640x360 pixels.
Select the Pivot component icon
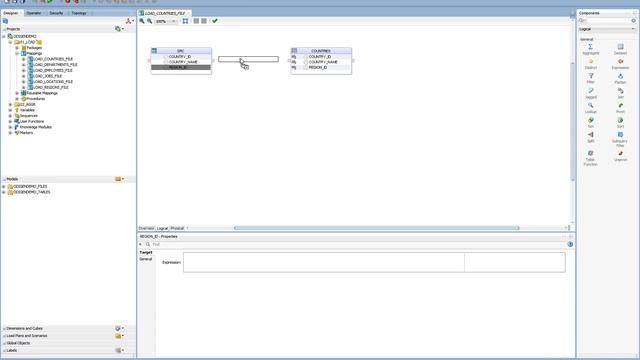[x=620, y=106]
